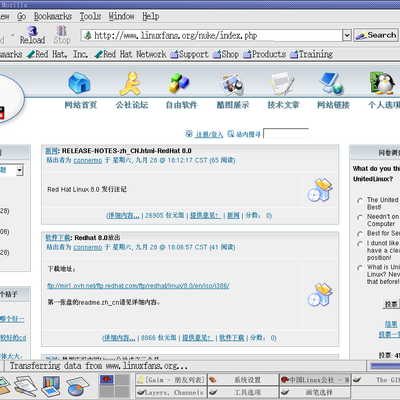Click the 技术文章 text label

click(x=283, y=105)
